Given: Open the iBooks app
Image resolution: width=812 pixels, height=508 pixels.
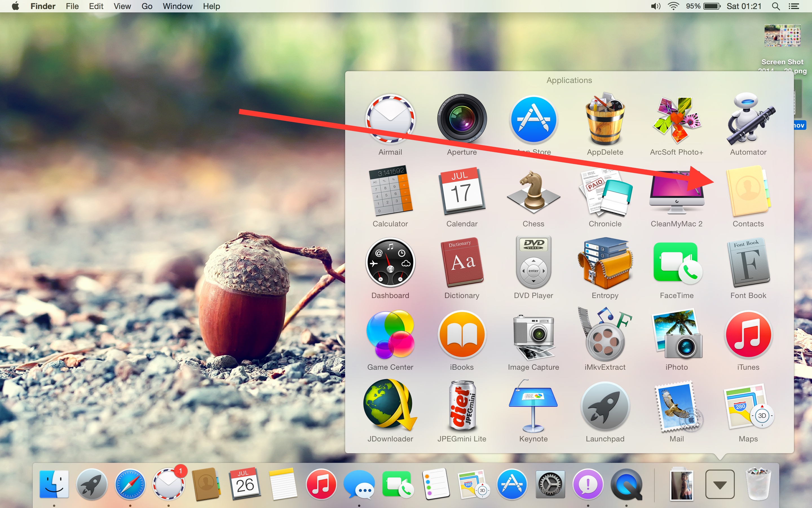Looking at the screenshot, I should (462, 334).
